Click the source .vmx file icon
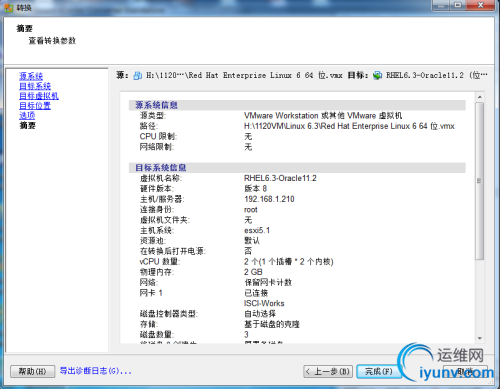Screen dimensions: 500x389 [x=138, y=76]
